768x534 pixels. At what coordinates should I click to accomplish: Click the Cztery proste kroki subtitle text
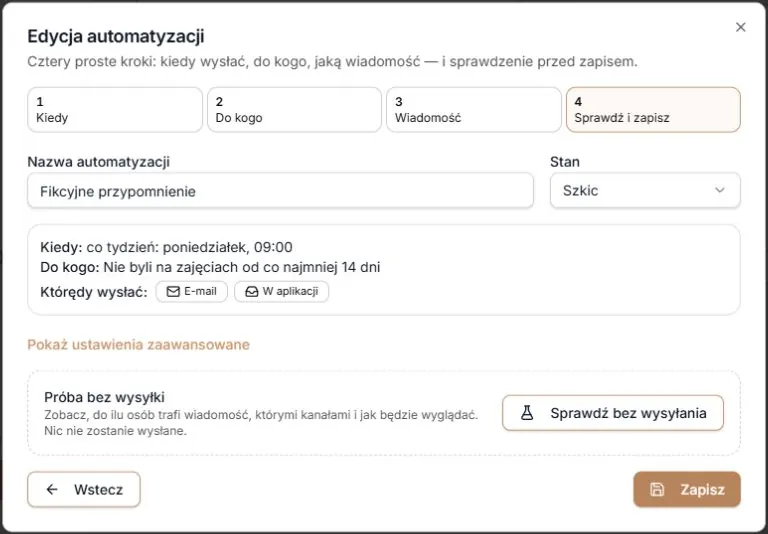pyautogui.click(x=333, y=62)
